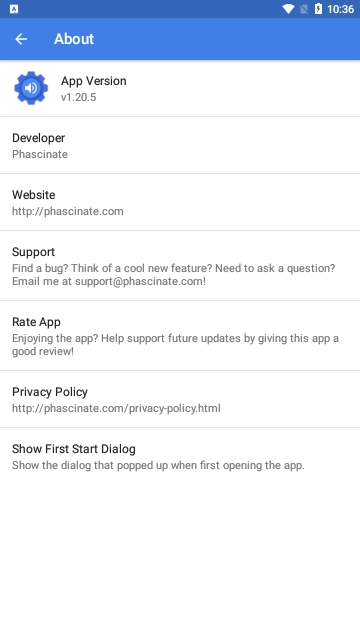Tap the keyboard indicator in status bar

pyautogui.click(x=14, y=9)
